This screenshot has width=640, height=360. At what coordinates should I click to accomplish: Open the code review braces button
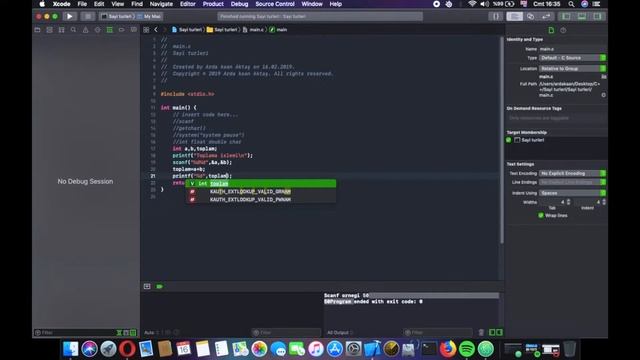pos(496,16)
